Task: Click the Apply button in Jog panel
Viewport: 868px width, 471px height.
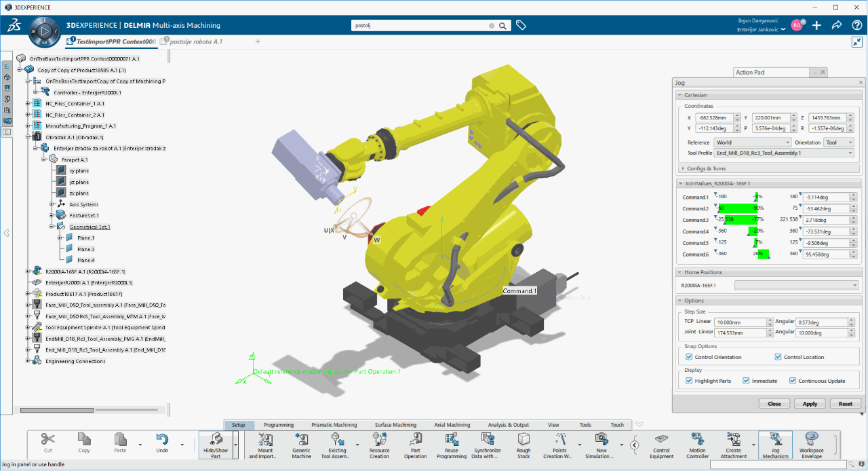Action: tap(810, 403)
